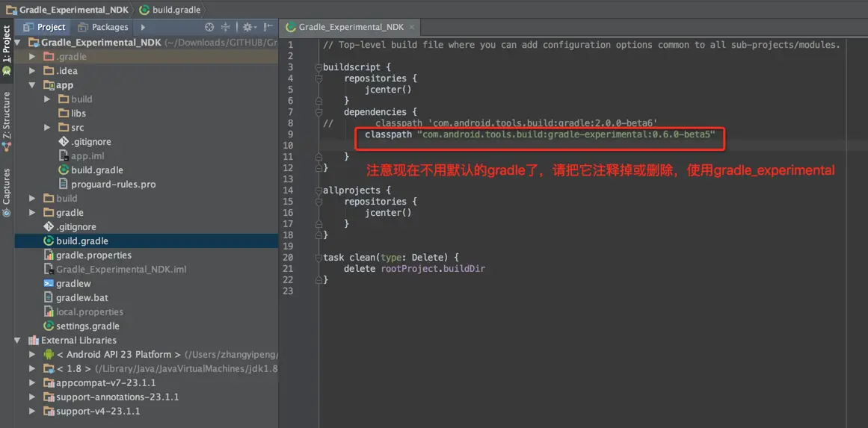Expand the root-level build folder

33,199
